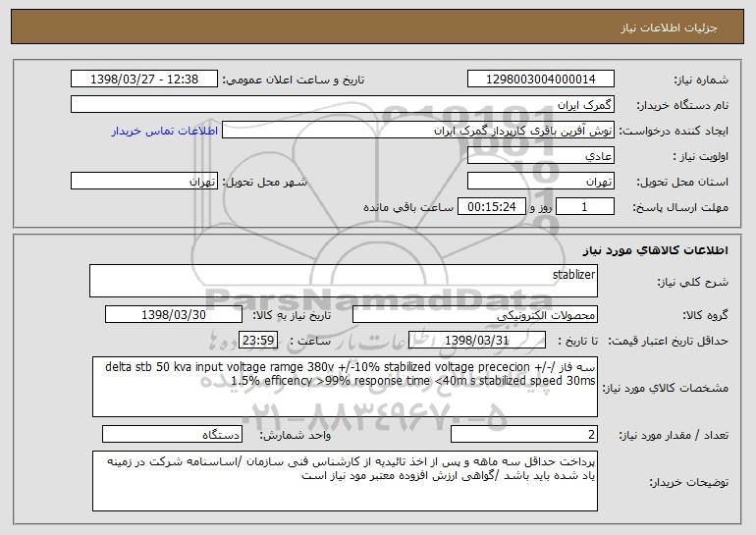The height and width of the screenshot is (535, 756).
Task: Click the label توضیحات خریدار
Action: 689,482
